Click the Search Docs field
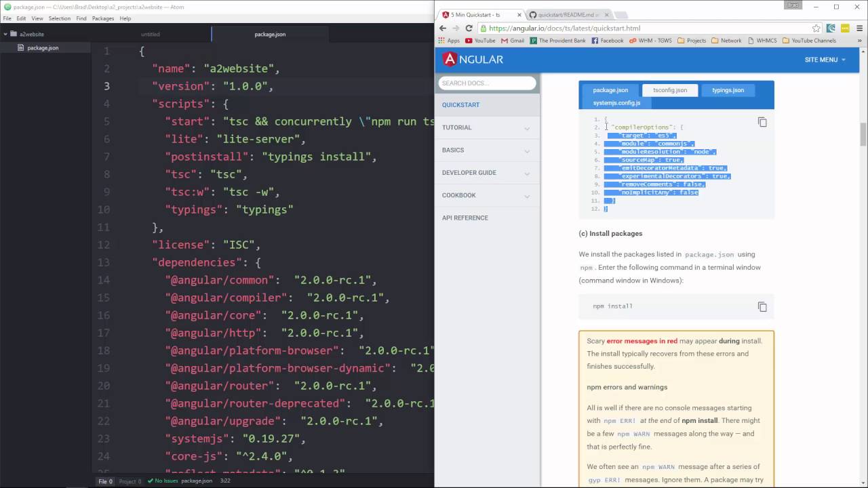The height and width of the screenshot is (488, 868). (x=487, y=83)
